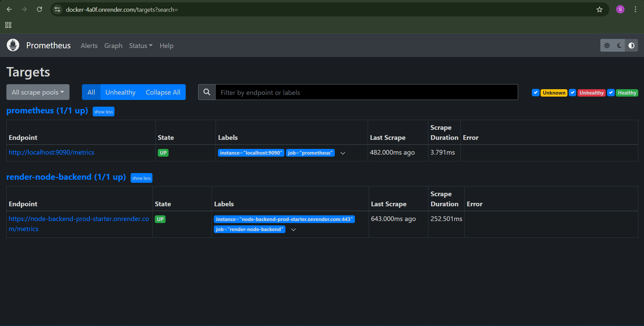Open the localhost:9090 metrics endpoint link
The height and width of the screenshot is (326, 644).
click(x=51, y=152)
